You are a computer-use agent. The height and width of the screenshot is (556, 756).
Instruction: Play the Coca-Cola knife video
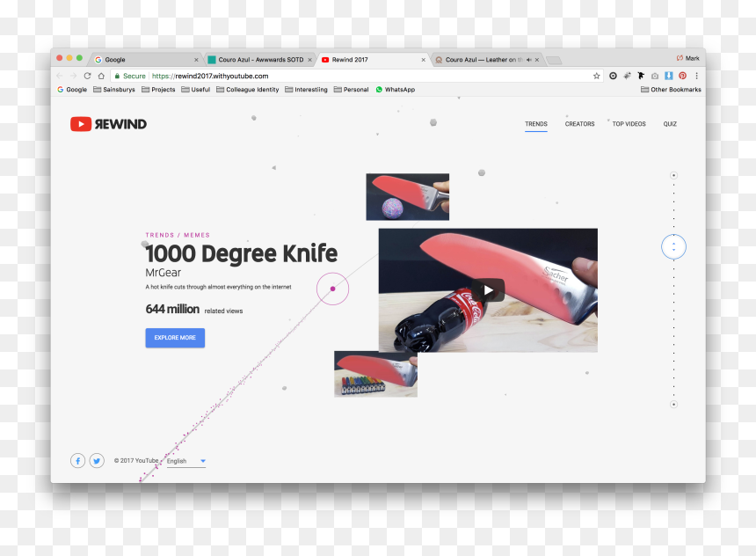(x=488, y=290)
